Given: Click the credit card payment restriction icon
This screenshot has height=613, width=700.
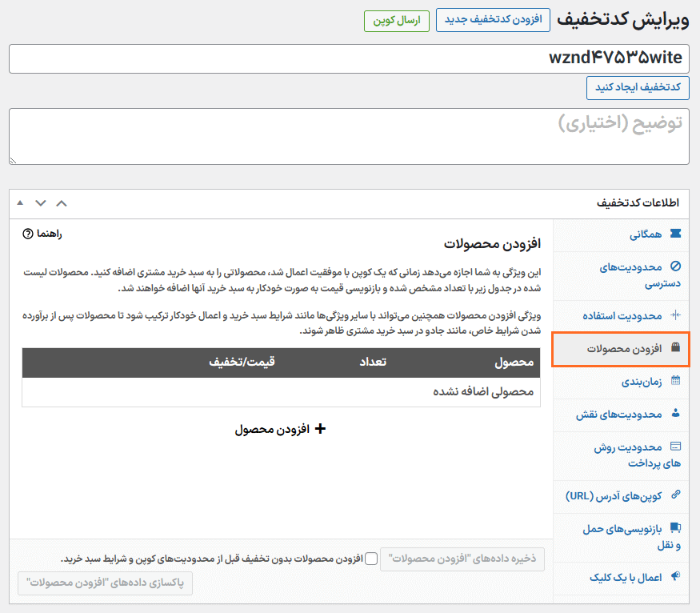Looking at the screenshot, I should tap(676, 447).
